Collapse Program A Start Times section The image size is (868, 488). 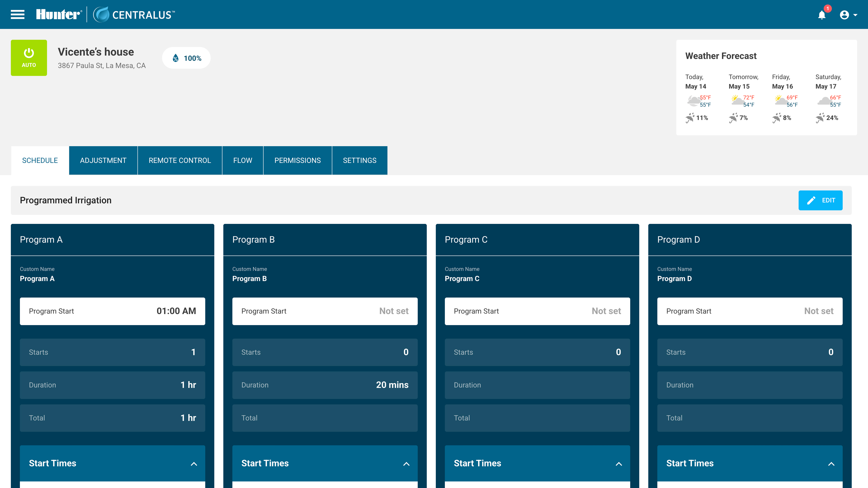click(x=194, y=464)
